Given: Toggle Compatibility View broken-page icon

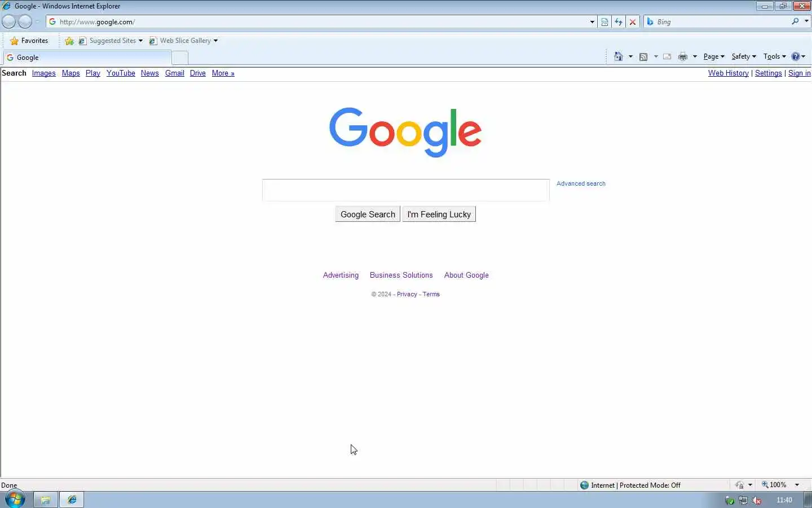Looking at the screenshot, I should tap(604, 22).
